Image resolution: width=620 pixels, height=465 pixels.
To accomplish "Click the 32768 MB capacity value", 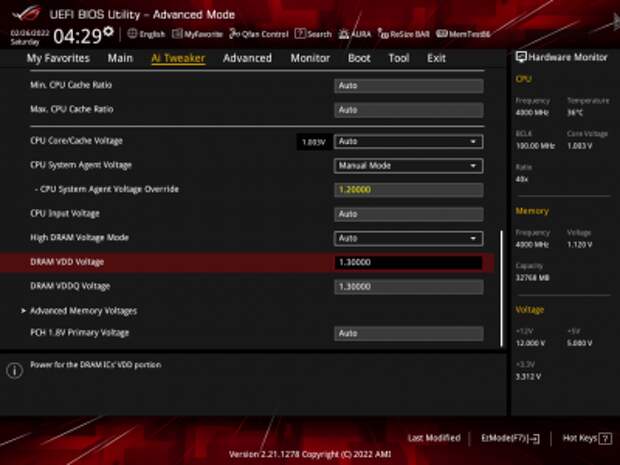I will pos(533,278).
